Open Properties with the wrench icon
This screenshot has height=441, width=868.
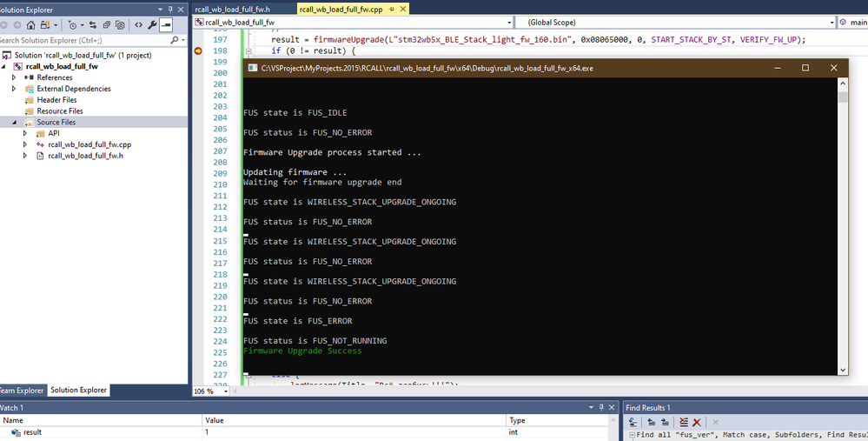point(152,25)
